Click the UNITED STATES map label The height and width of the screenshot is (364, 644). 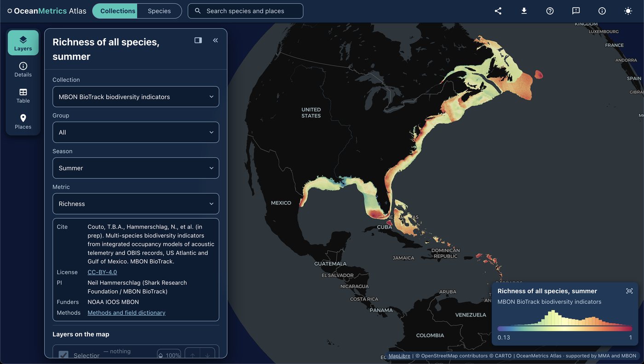click(x=311, y=113)
